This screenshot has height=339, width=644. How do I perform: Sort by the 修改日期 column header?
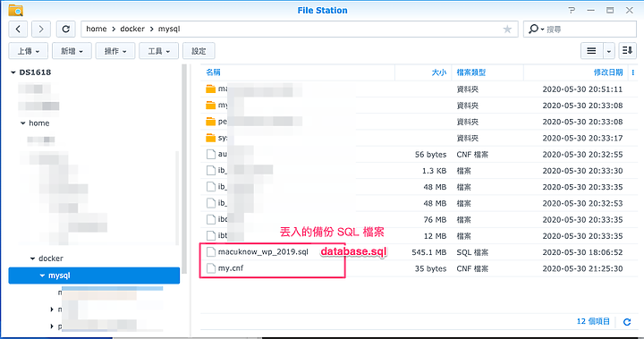608,72
